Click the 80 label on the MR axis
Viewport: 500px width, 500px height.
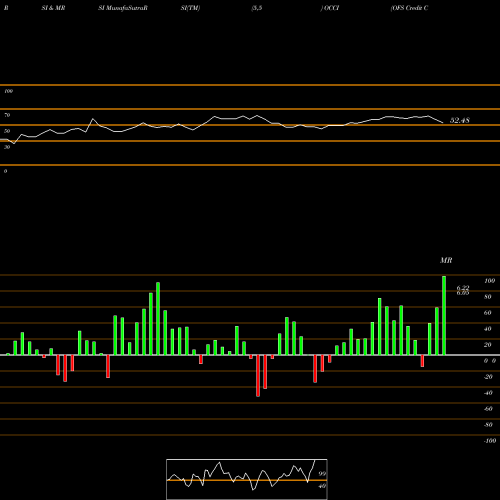[x=488, y=297]
